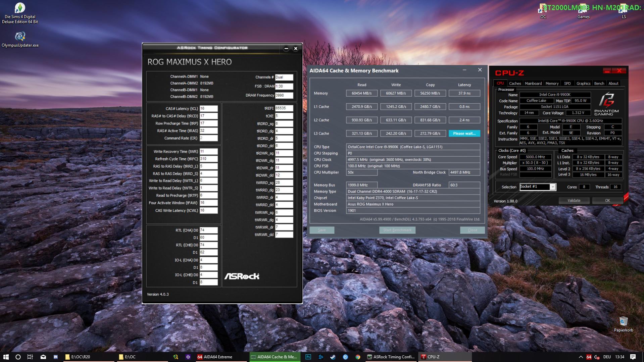Select Die Sims 4 desktop shortcut

20,13
